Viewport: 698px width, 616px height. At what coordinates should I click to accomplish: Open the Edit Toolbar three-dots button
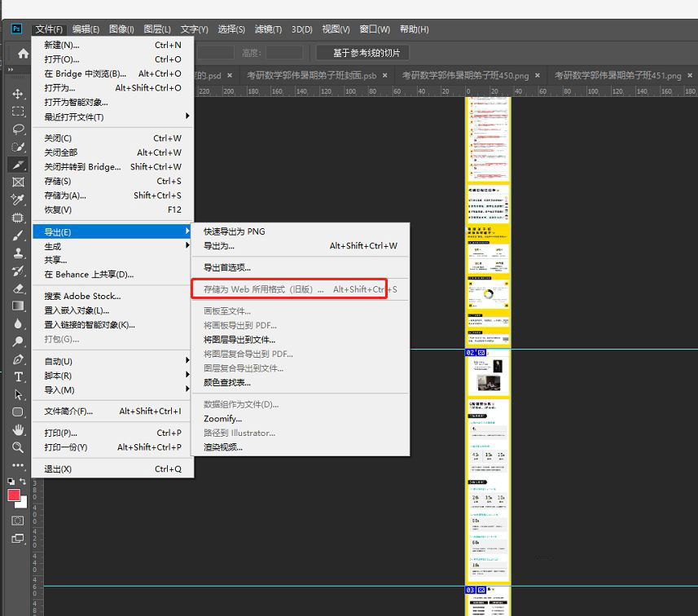click(x=18, y=465)
